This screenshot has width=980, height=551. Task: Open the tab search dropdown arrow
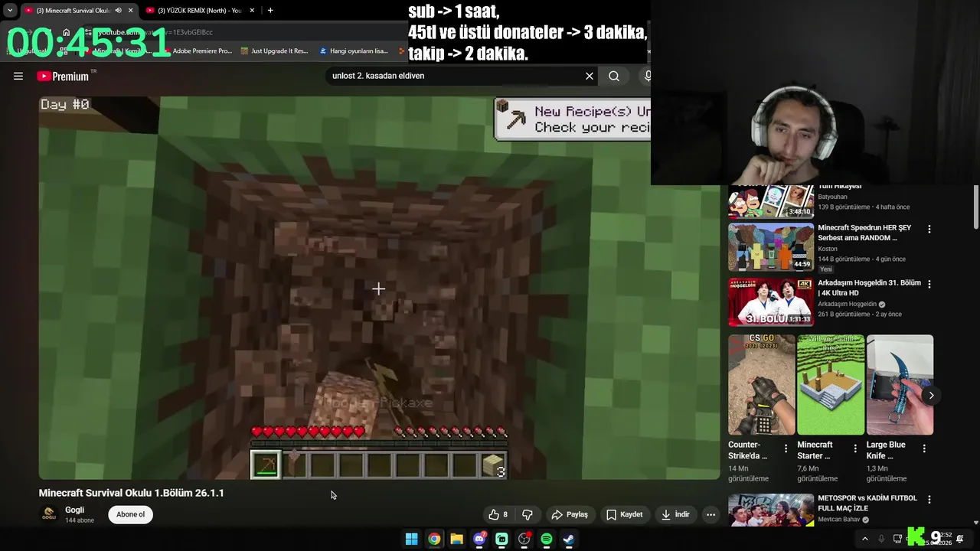(9, 10)
